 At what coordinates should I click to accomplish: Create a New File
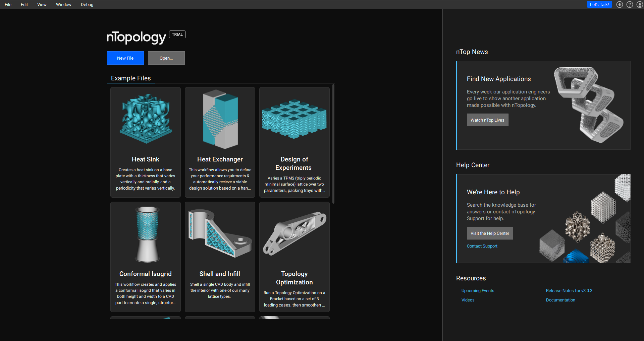pos(125,58)
